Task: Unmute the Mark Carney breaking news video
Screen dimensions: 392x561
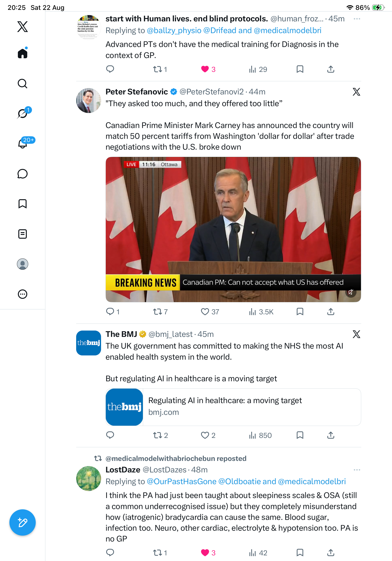Action: 351,292
